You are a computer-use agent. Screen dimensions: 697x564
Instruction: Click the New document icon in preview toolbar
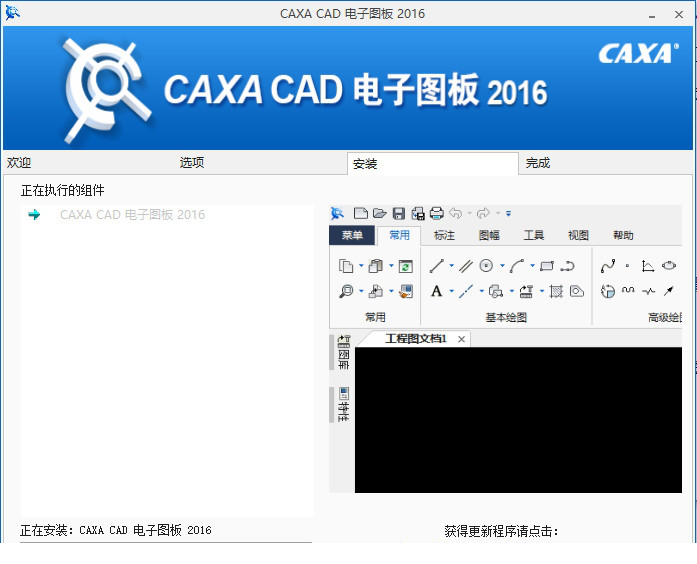point(361,214)
